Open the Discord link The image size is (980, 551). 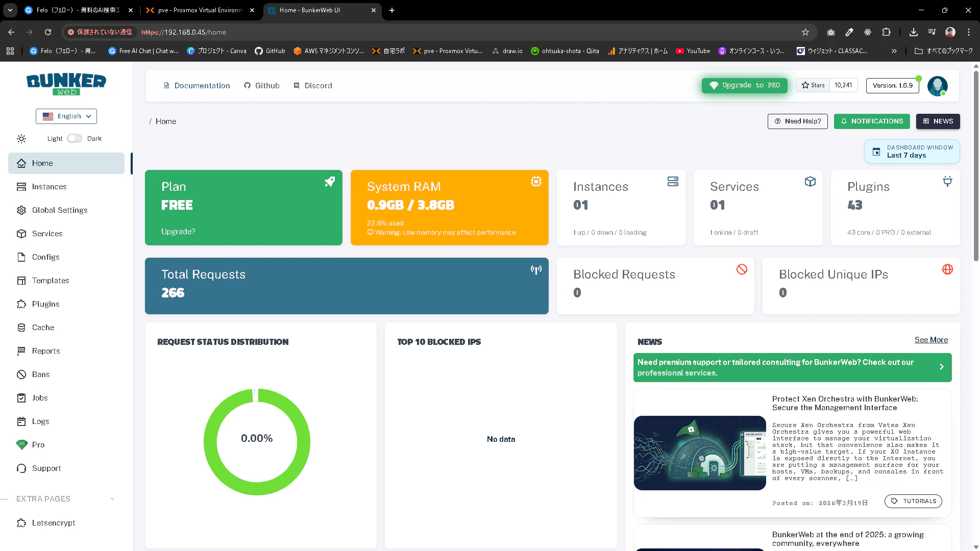pyautogui.click(x=313, y=86)
